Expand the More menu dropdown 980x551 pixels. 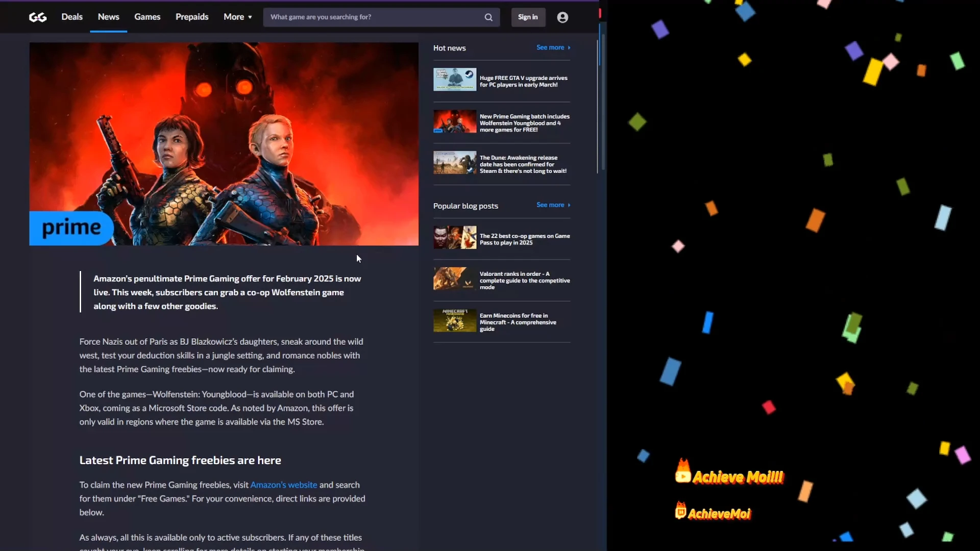click(238, 17)
